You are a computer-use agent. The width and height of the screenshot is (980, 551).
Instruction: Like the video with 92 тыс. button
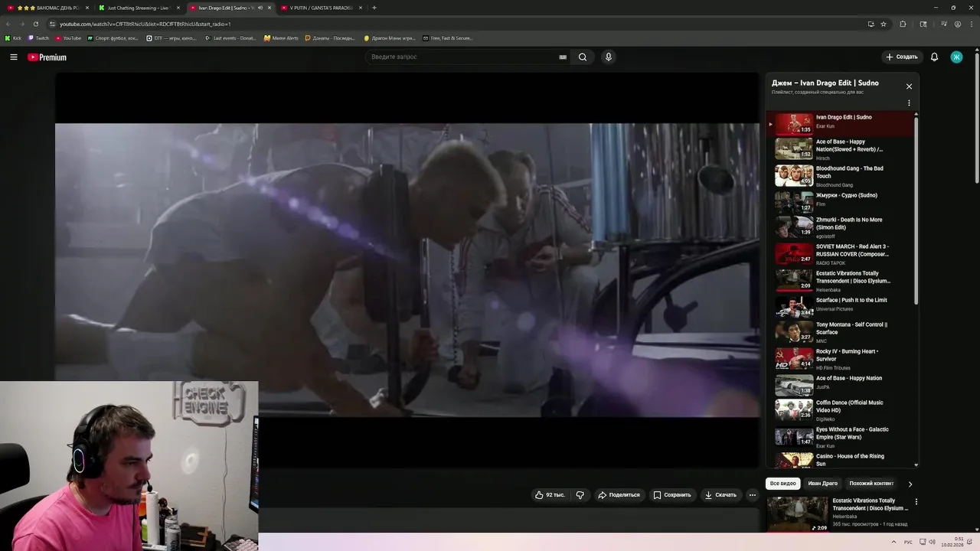pyautogui.click(x=550, y=495)
